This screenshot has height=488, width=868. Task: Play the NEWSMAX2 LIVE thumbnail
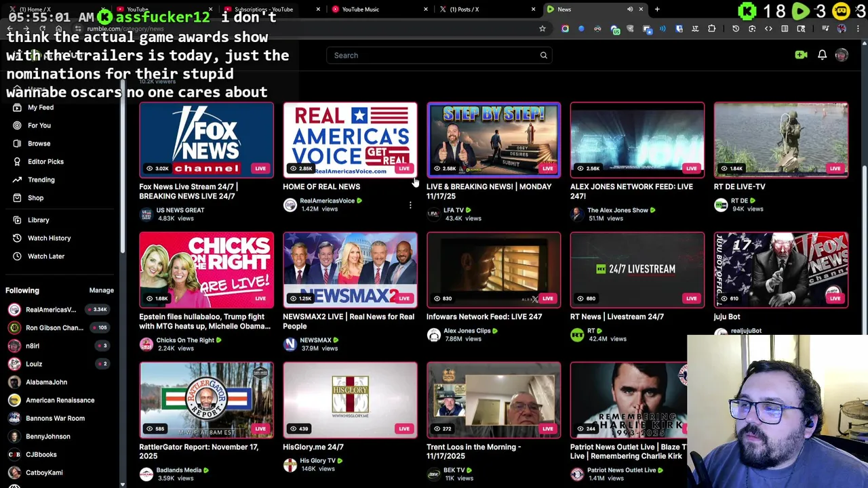coord(350,270)
